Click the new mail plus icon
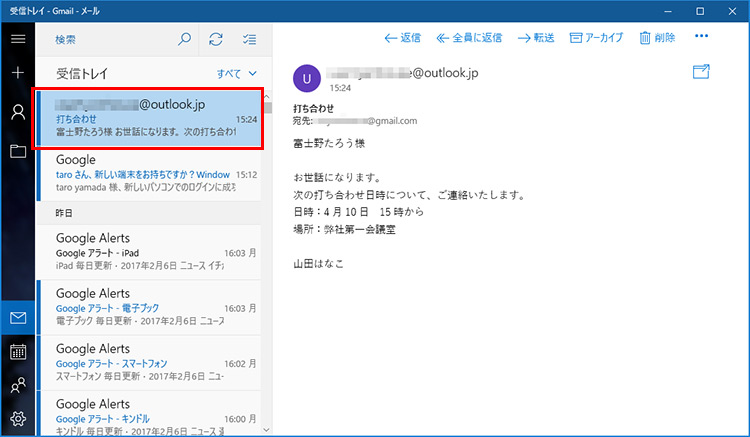 (x=17, y=74)
